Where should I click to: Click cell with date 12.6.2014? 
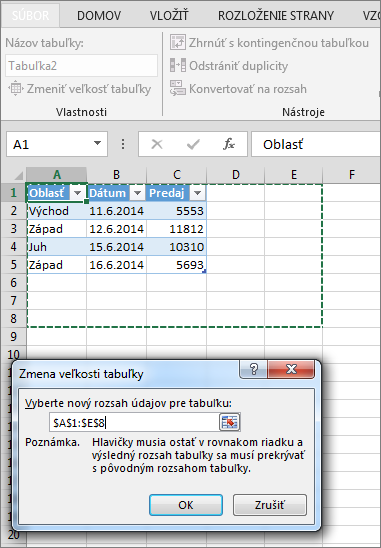[x=116, y=229]
